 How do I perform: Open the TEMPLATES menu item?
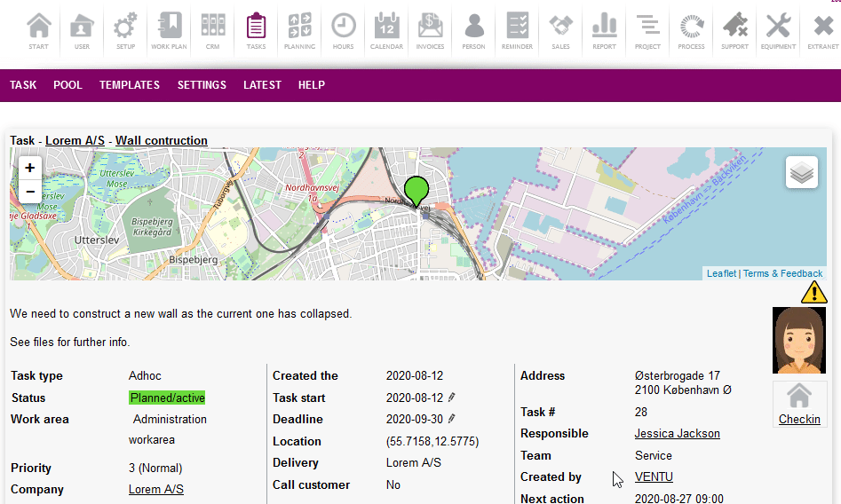click(130, 85)
